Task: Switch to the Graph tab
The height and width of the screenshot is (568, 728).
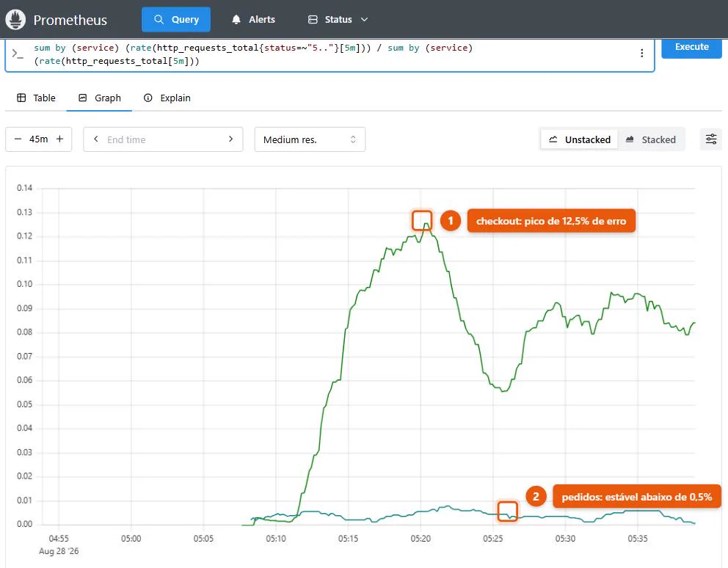Action: [x=99, y=98]
